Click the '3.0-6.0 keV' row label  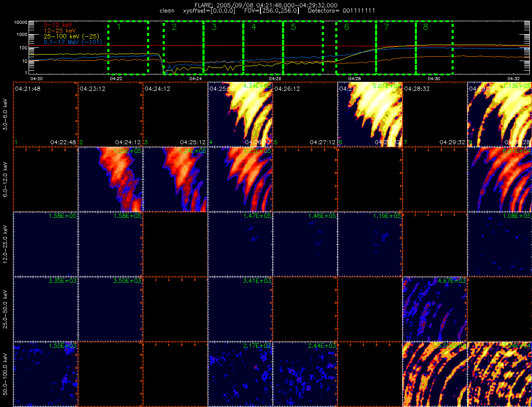point(5,114)
